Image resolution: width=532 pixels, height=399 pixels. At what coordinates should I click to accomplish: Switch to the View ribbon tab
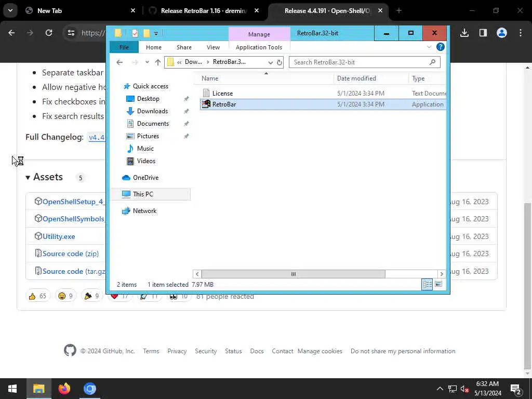click(213, 47)
